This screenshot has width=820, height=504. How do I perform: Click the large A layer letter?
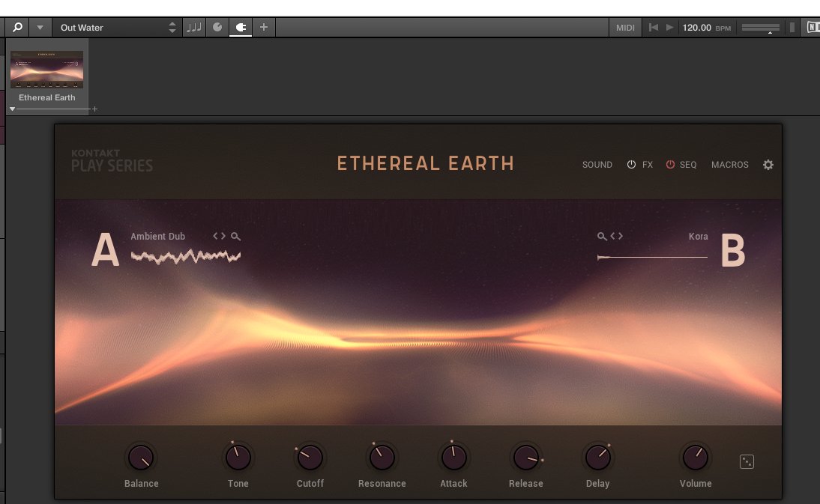tap(105, 249)
